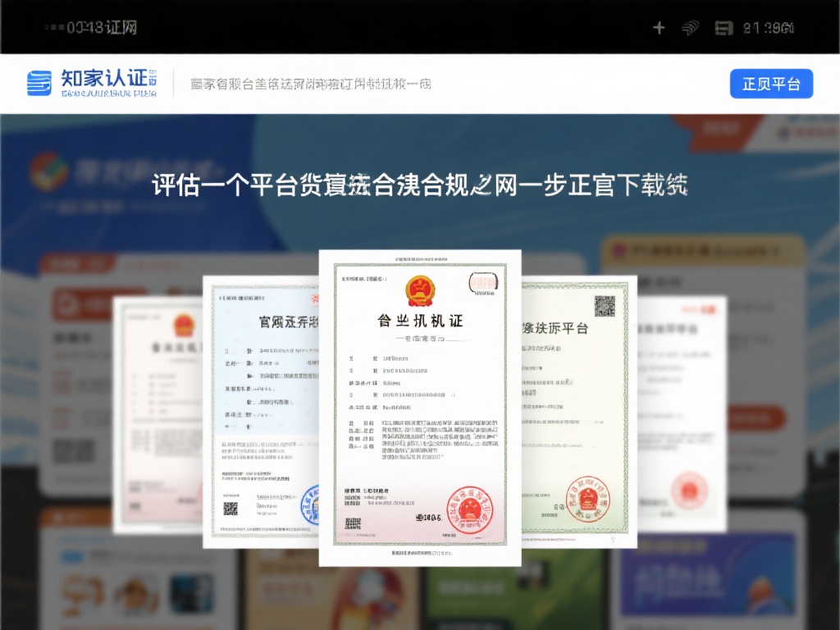This screenshot has height=630, width=840.
Task: Click the clock showing 21:39
Action: 768,27
